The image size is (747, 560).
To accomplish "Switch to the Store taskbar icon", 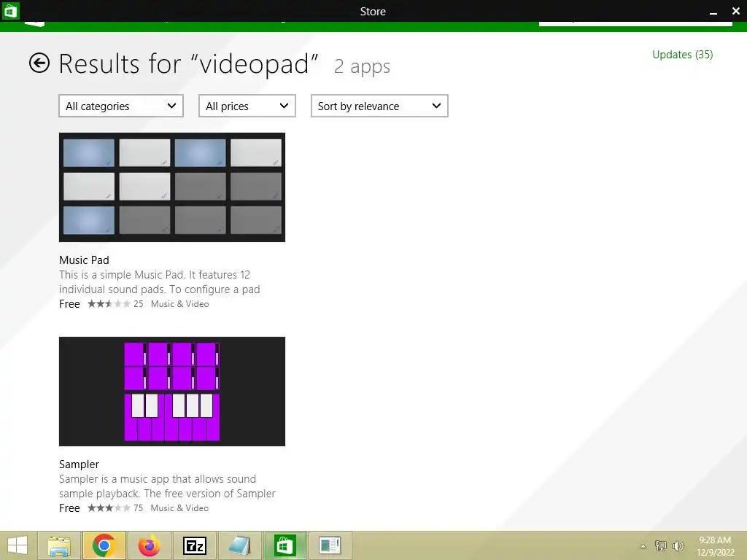I will pyautogui.click(x=285, y=545).
